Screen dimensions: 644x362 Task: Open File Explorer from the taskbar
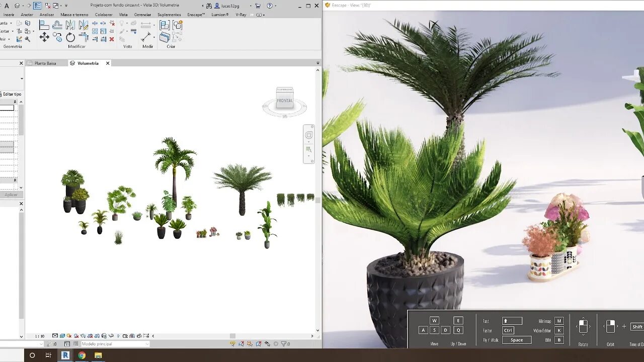(x=98, y=355)
